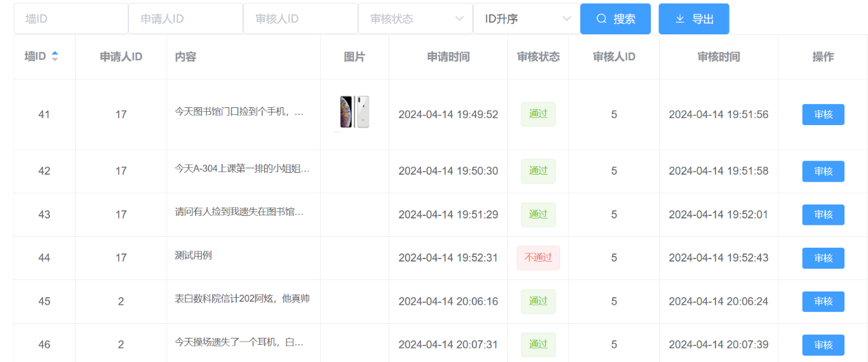Click review time 2024-04-14 20:07:39
This screenshot has width=868, height=362.
pos(719,345)
